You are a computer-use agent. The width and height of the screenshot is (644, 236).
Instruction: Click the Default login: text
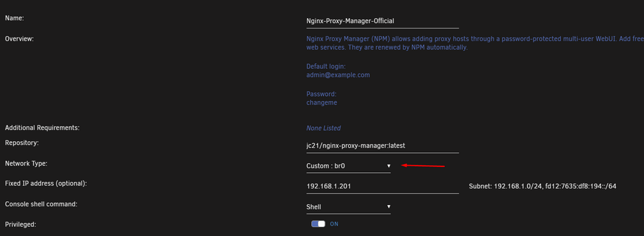point(326,66)
